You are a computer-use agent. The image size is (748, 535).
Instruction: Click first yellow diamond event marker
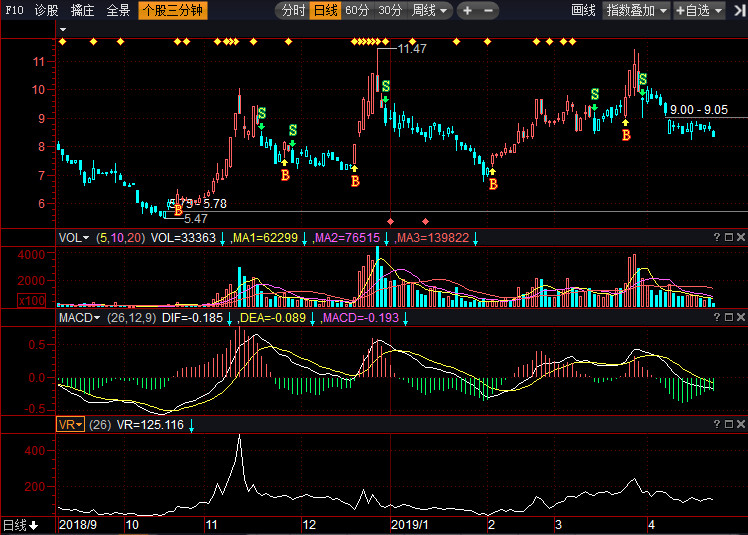[x=62, y=42]
